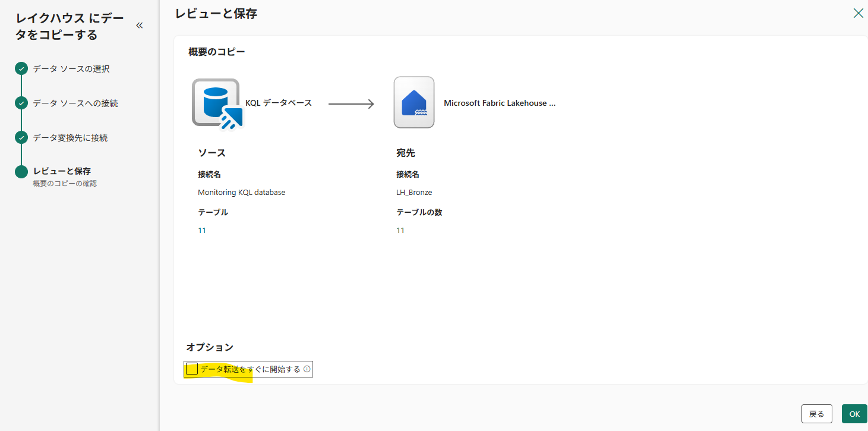Click the OK button
Image resolution: width=868 pixels, height=431 pixels.
tap(854, 414)
